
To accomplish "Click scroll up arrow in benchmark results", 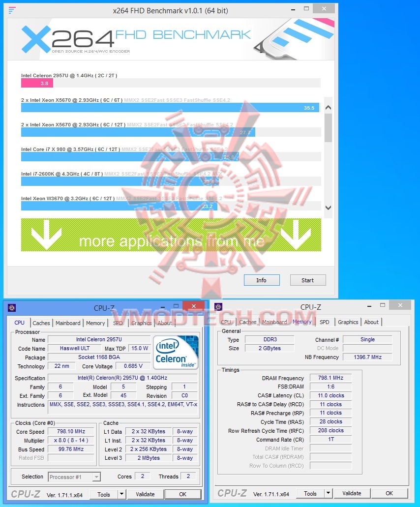I will point(328,108).
